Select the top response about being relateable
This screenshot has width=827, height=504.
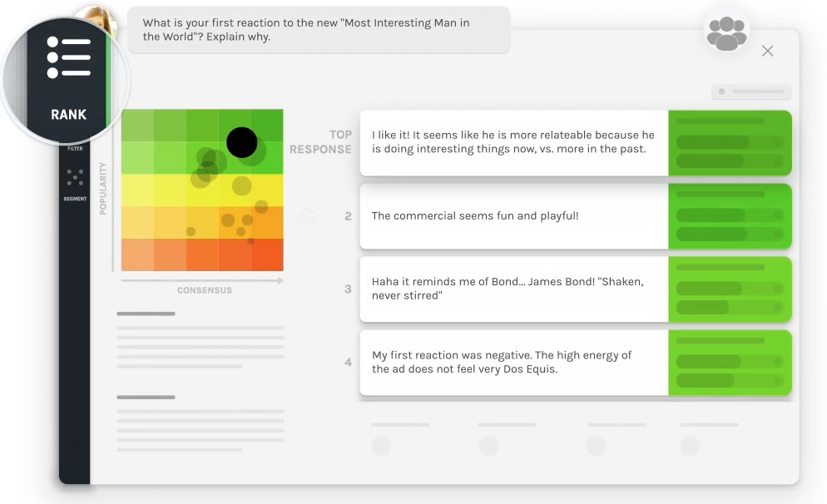[x=513, y=143]
